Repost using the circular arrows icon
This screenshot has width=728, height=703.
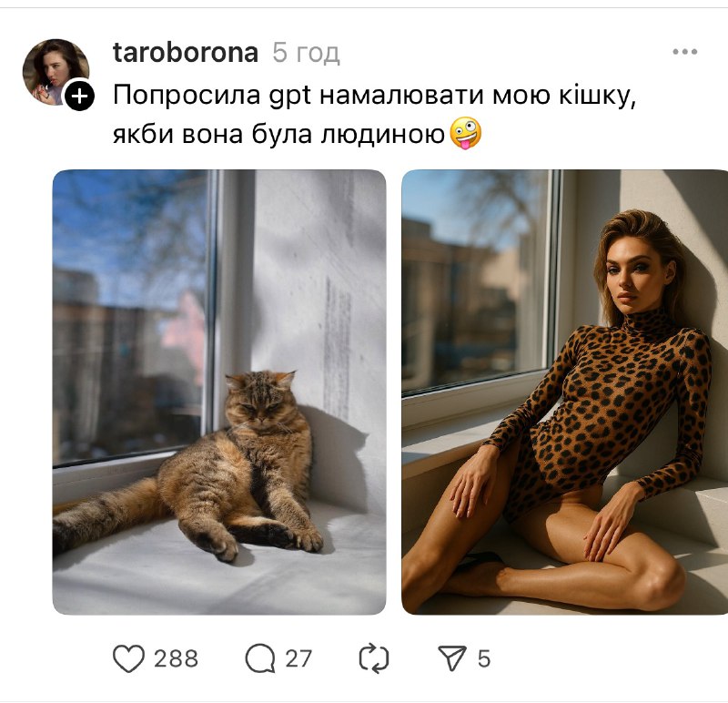coord(374,658)
